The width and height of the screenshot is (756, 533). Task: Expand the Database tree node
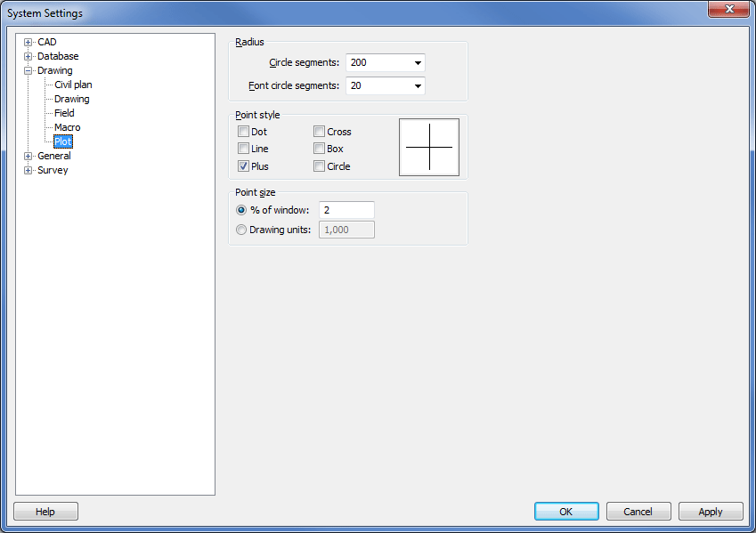tap(28, 57)
